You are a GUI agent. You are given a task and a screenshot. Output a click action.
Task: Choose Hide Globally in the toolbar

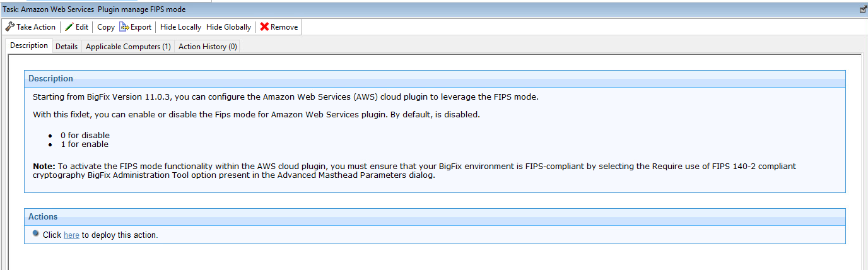(x=228, y=27)
